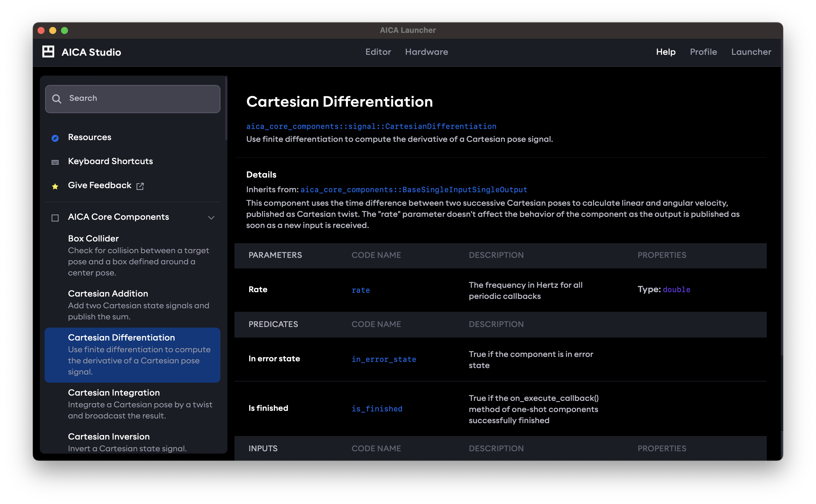
Task: Select the Box Collider component
Action: pos(93,238)
